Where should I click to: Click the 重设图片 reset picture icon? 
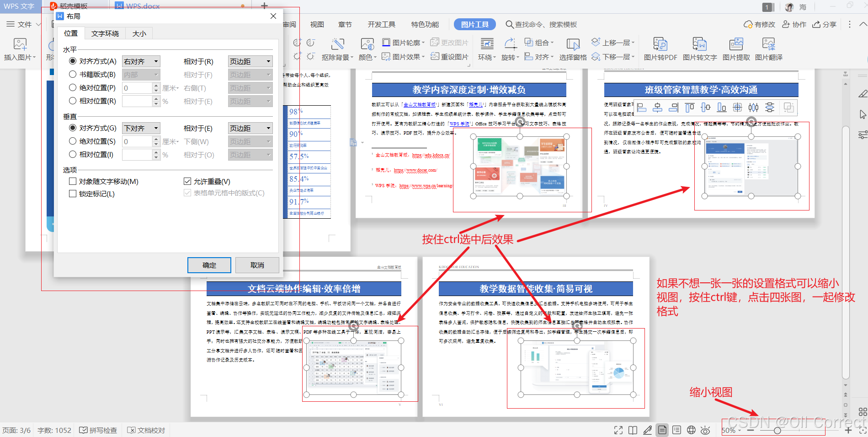pos(434,57)
